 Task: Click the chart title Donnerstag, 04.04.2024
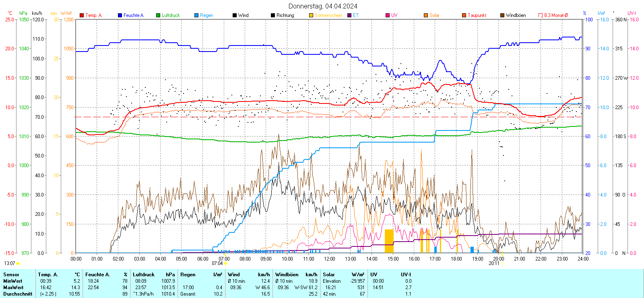[x=322, y=6]
